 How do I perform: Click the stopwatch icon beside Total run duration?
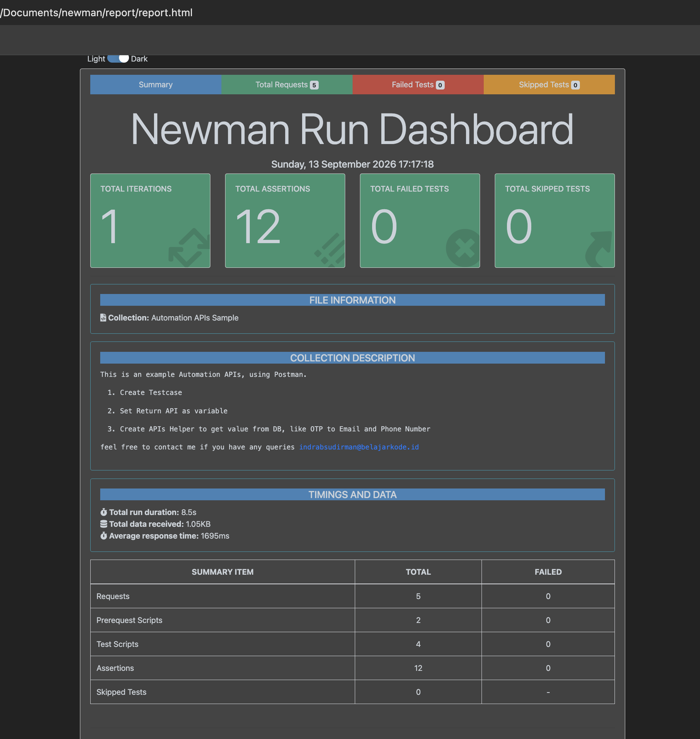coord(104,512)
